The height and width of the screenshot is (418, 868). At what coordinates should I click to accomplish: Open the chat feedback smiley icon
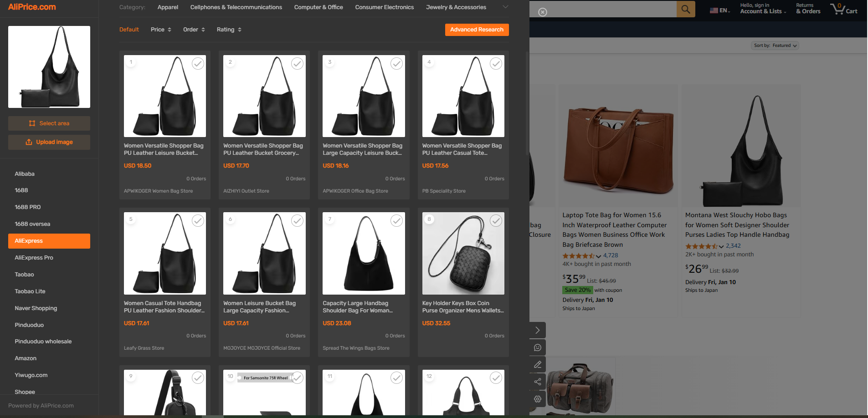click(x=538, y=347)
